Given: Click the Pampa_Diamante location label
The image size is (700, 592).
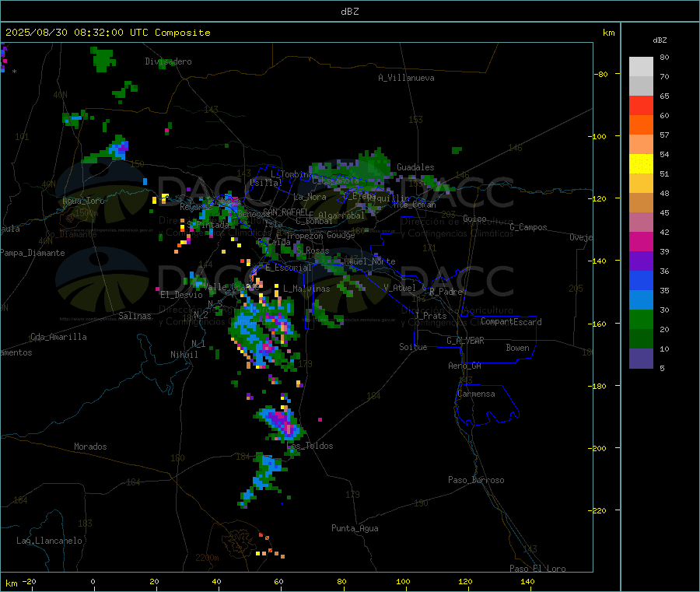Looking at the screenshot, I should [x=33, y=253].
